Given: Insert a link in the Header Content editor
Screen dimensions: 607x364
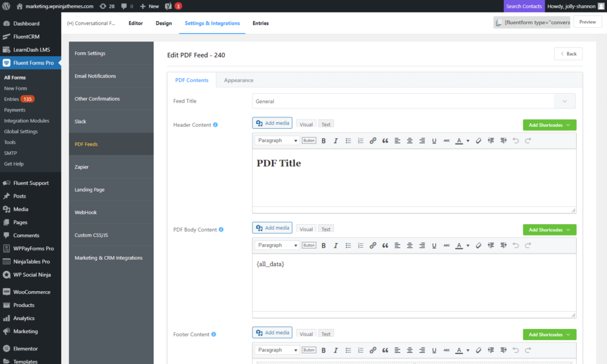Looking at the screenshot, I should pos(373,141).
